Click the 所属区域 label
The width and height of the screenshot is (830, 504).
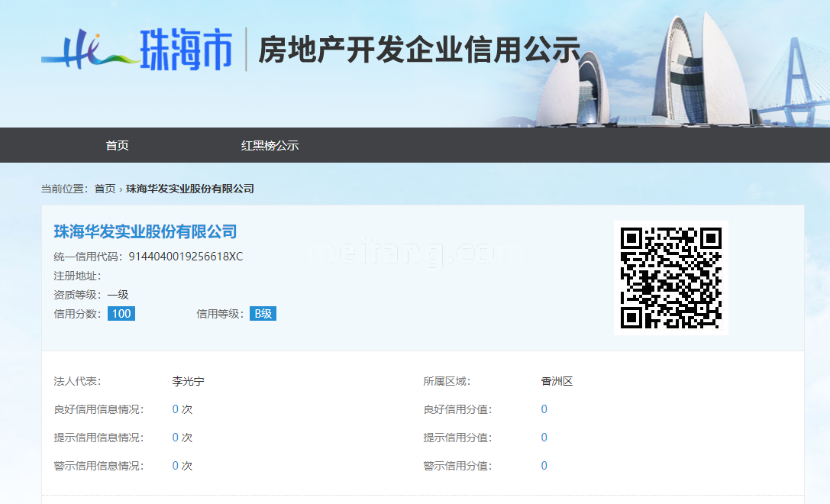(x=447, y=381)
